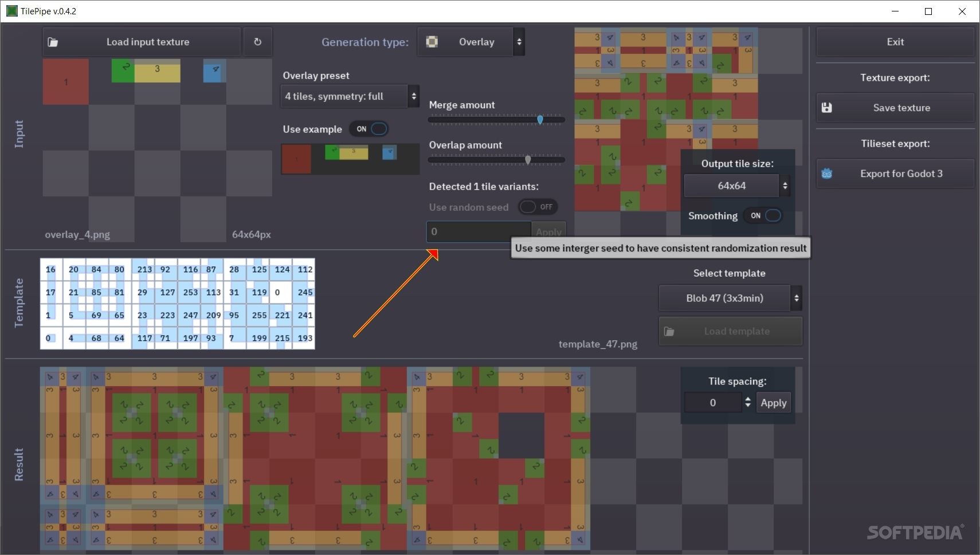Click template cell number 247
This screenshot has height=555, width=980.
[x=190, y=315]
